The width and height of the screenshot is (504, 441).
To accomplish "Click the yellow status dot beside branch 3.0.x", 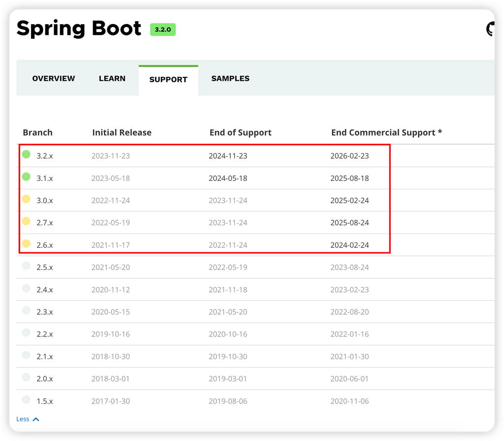I will tap(26, 199).
